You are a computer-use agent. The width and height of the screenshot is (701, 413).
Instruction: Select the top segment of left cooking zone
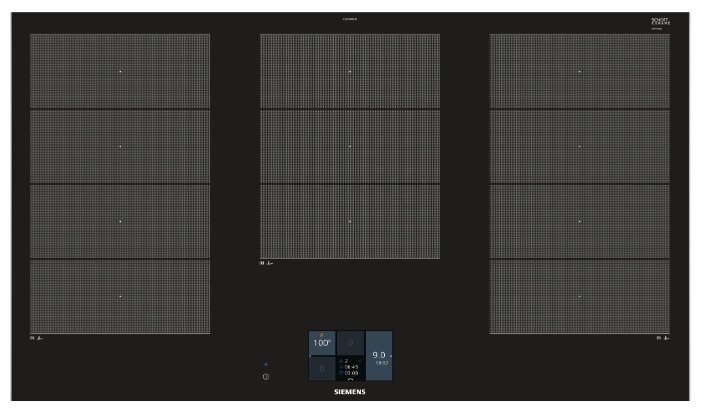(x=120, y=71)
